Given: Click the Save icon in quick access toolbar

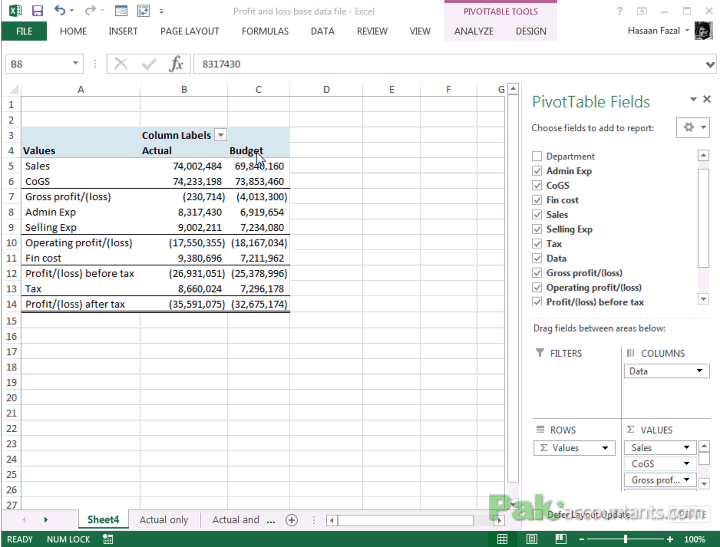Looking at the screenshot, I should click(x=37, y=11).
